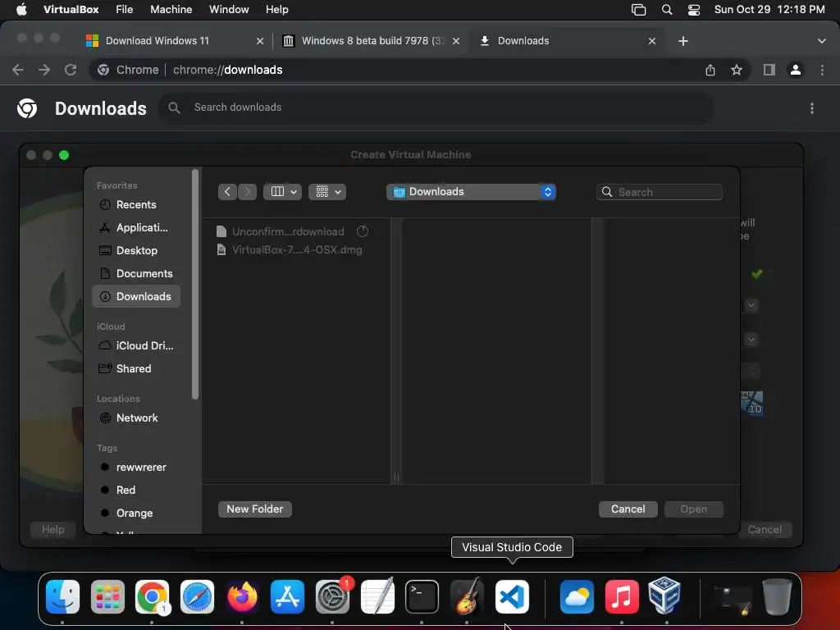
Task: Click the New Folder button
Action: tap(255, 509)
